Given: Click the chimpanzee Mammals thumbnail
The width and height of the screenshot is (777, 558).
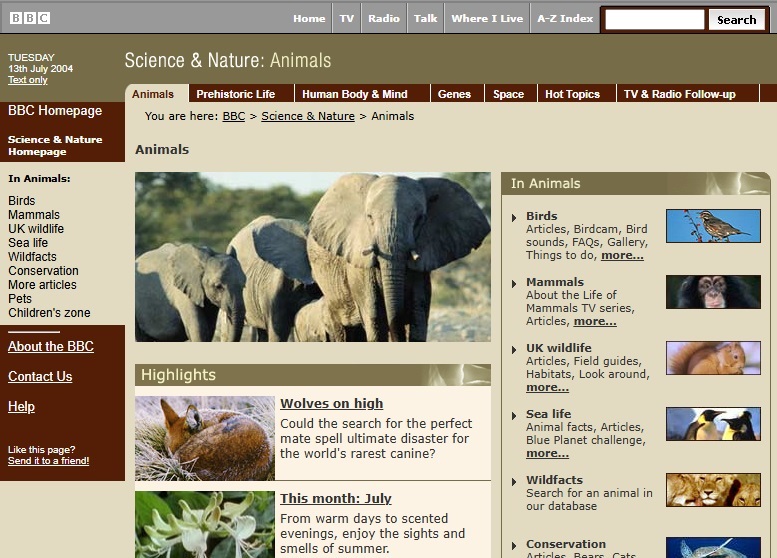Looking at the screenshot, I should (713, 292).
